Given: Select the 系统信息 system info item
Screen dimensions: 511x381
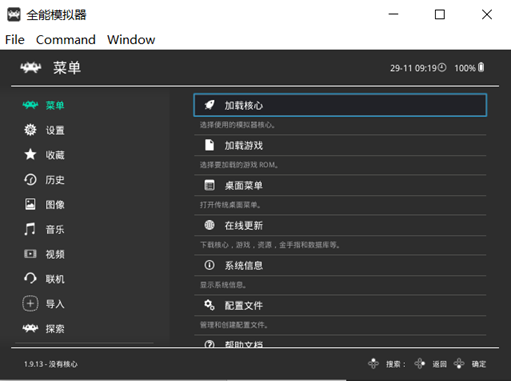Looking at the screenshot, I should point(340,265).
